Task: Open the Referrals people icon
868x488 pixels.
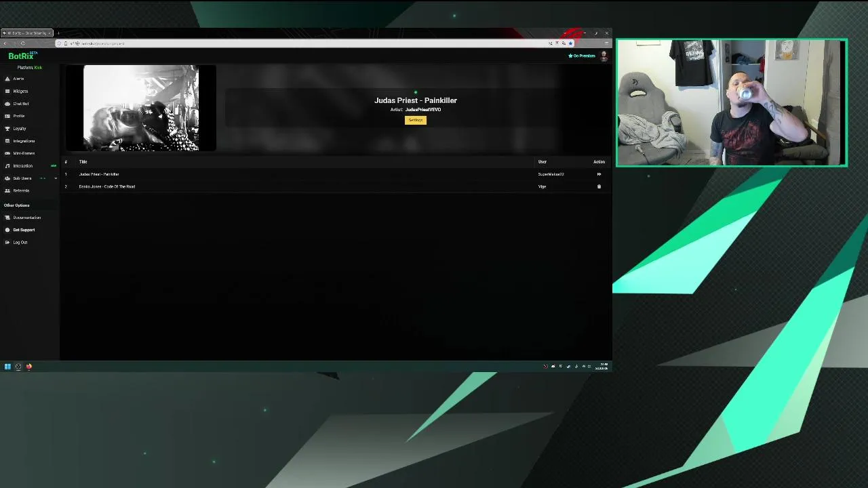Action: click(7, 190)
